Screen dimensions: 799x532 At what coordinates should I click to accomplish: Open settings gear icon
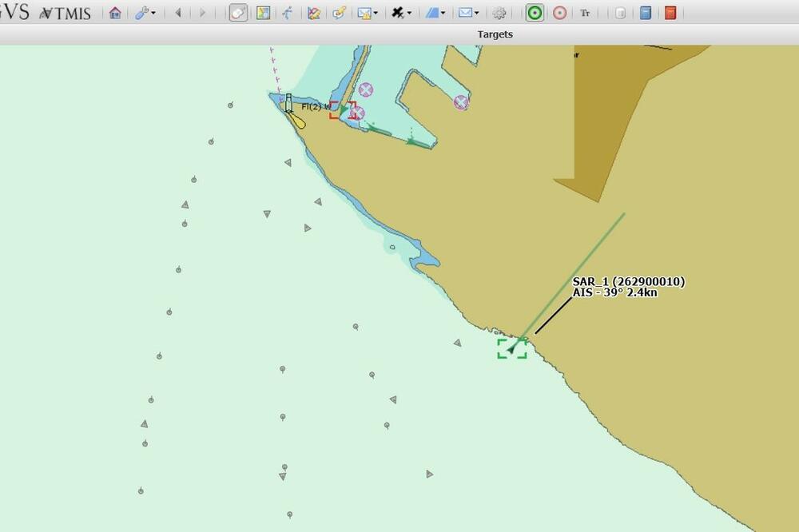(x=499, y=13)
